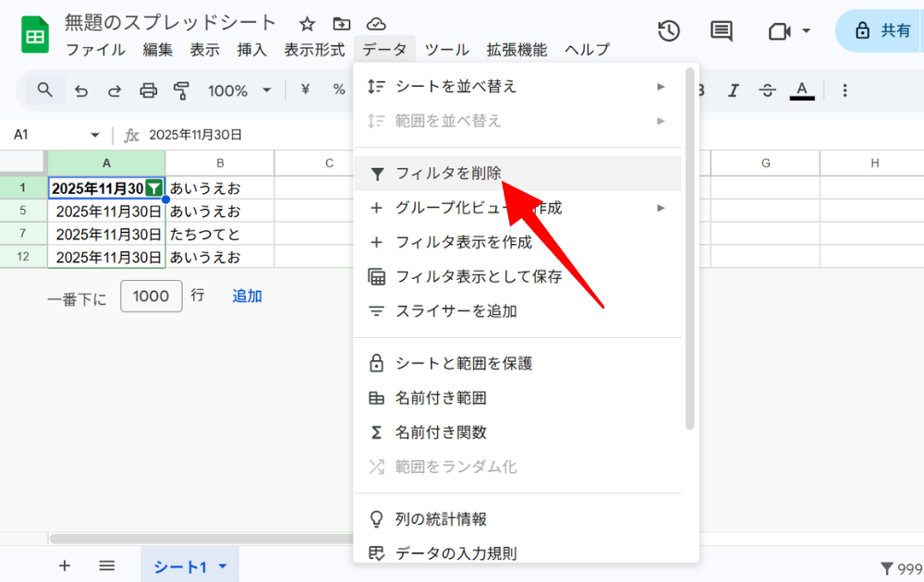Click the print icon in toolbar
The image size is (924, 582).
(148, 91)
